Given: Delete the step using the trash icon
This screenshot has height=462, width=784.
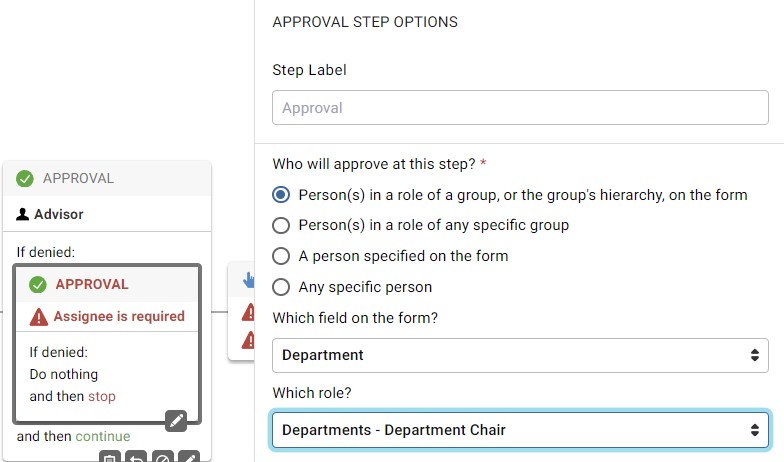Looking at the screenshot, I should tap(110, 459).
